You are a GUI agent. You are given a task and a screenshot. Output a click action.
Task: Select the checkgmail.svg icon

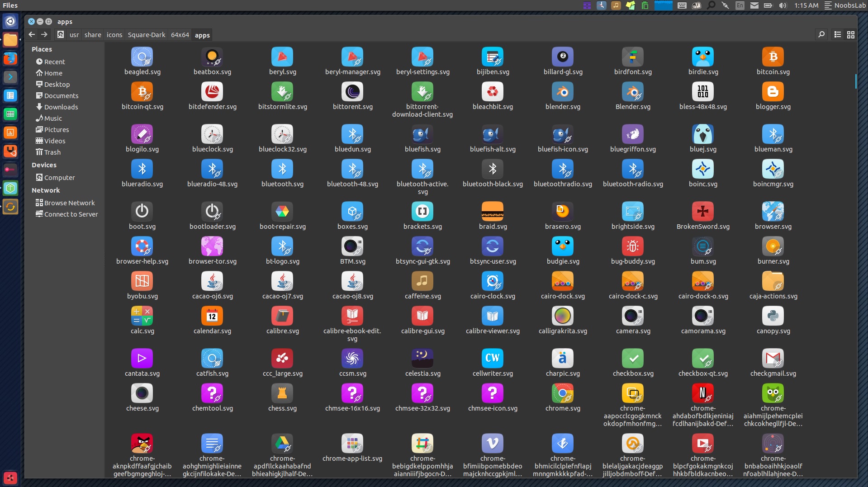click(773, 359)
